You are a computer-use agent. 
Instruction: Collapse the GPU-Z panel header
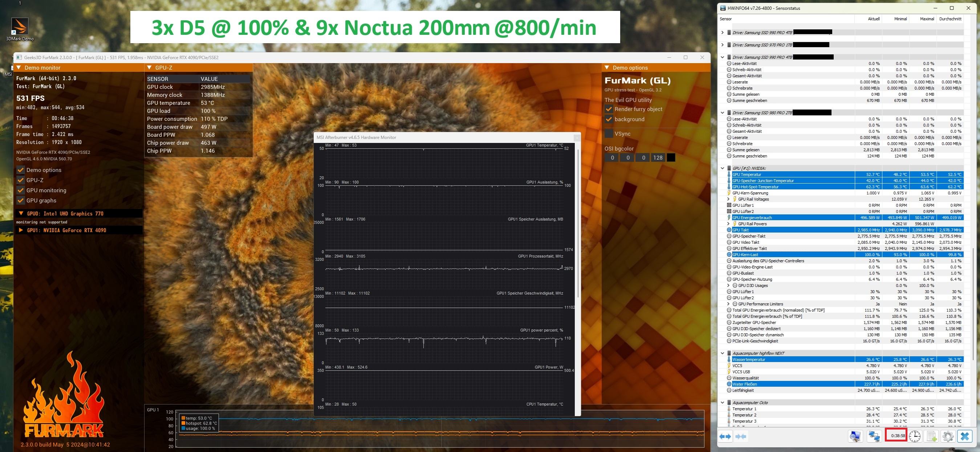[x=150, y=68]
